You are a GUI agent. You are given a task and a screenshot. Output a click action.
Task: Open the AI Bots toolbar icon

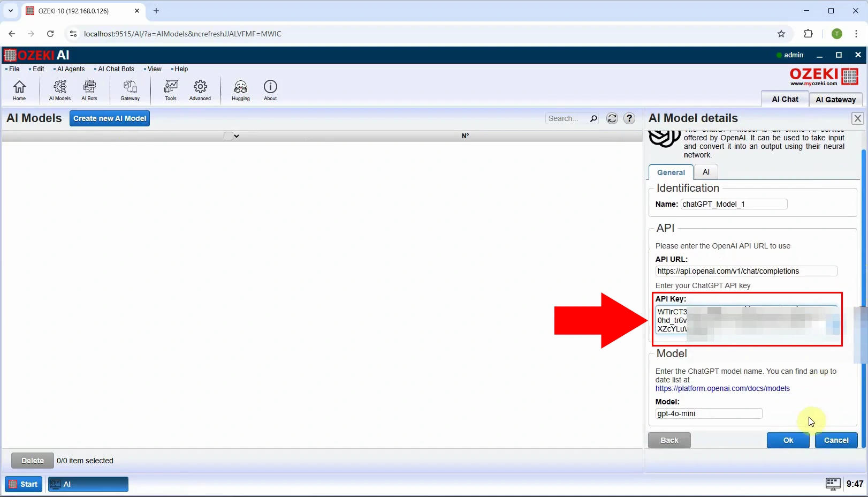(x=89, y=90)
